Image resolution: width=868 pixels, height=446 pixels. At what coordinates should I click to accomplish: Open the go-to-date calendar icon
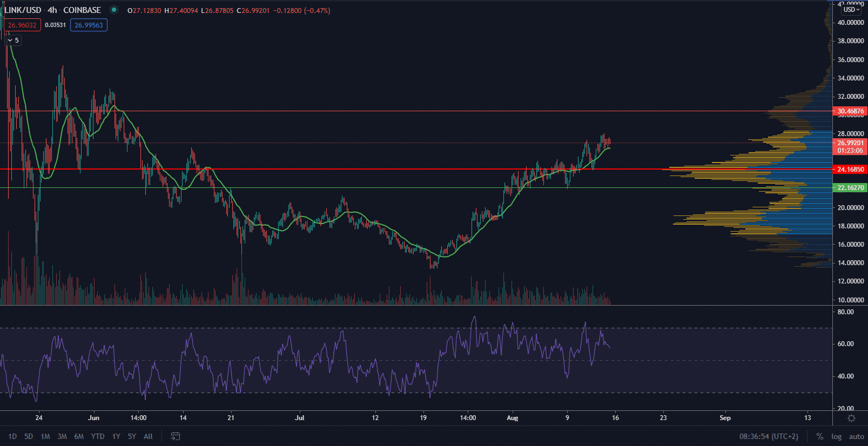click(175, 436)
